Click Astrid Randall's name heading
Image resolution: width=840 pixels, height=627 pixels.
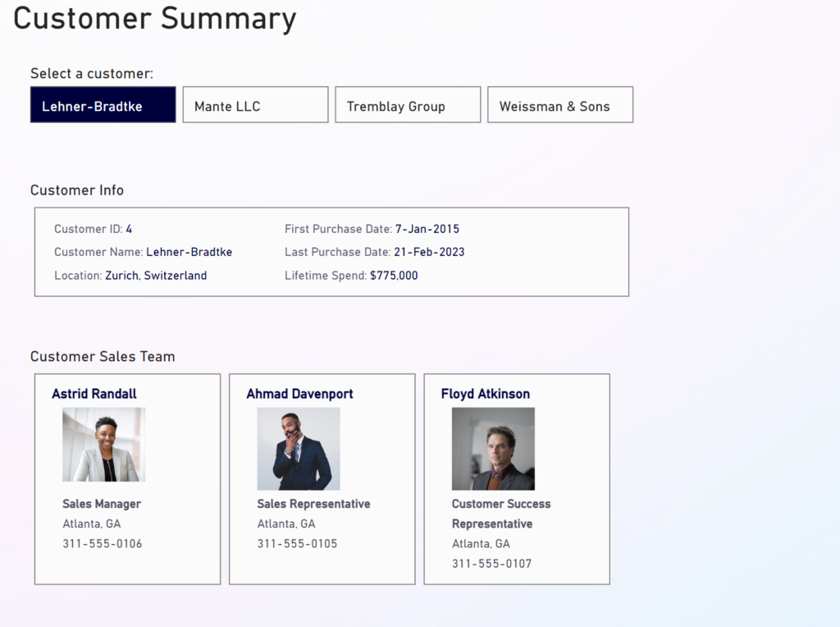(x=94, y=394)
